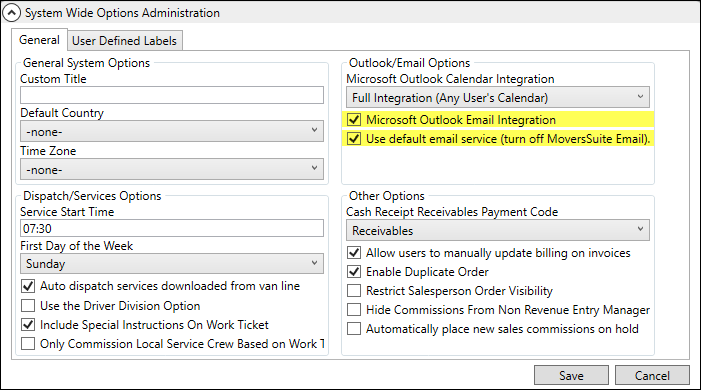Enable Restrict Salesperson Order Visibility
The height and width of the screenshot is (390, 701).
[354, 291]
